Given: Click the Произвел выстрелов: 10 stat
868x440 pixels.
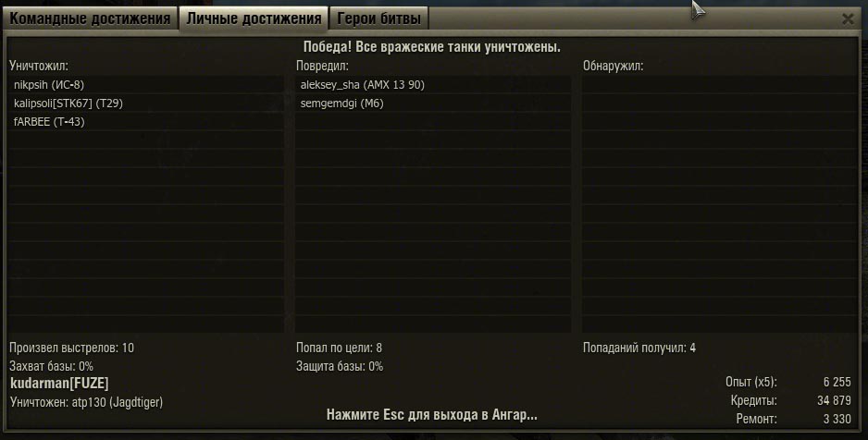Looking at the screenshot, I should point(71,348).
